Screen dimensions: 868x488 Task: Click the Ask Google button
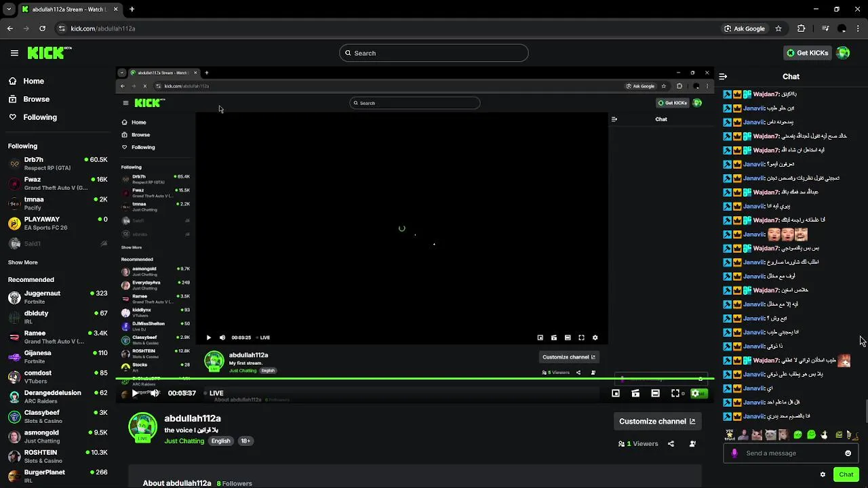click(x=745, y=28)
